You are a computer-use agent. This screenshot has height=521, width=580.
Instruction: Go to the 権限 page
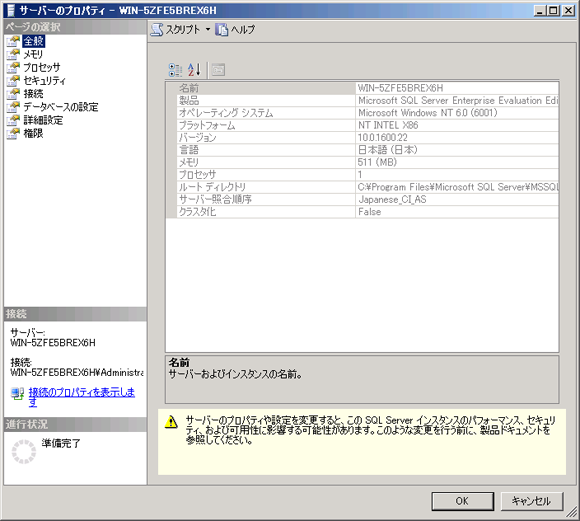(33, 133)
